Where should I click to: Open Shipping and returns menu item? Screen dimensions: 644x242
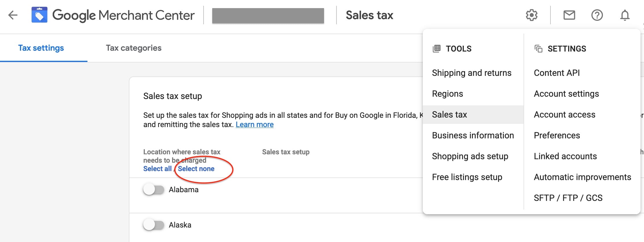pyautogui.click(x=472, y=73)
